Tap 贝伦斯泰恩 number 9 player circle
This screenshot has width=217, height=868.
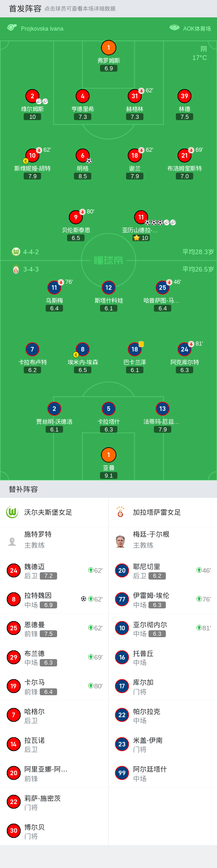[x=76, y=217]
